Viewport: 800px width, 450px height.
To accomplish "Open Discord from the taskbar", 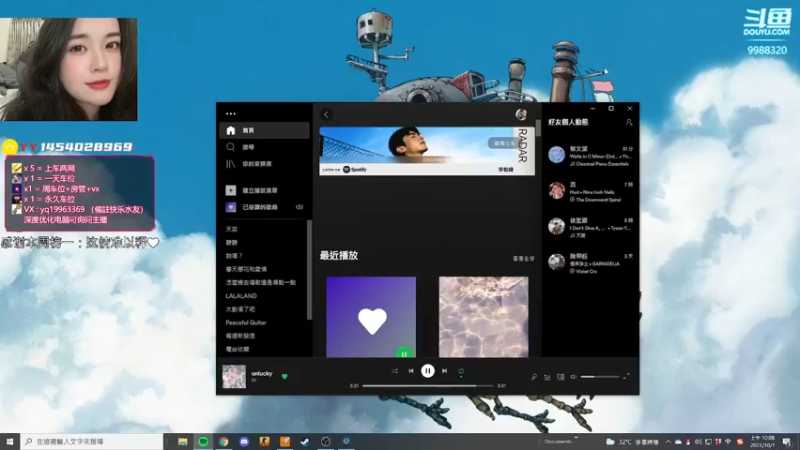I will point(244,441).
